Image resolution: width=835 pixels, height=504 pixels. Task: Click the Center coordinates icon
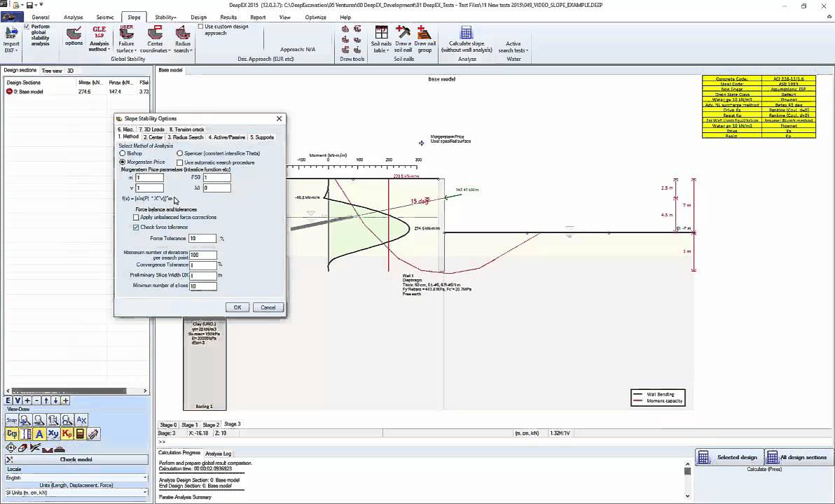155,33
